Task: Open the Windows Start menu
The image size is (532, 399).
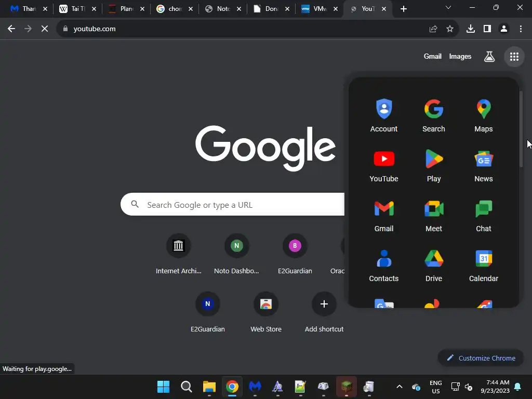Action: coord(163,387)
